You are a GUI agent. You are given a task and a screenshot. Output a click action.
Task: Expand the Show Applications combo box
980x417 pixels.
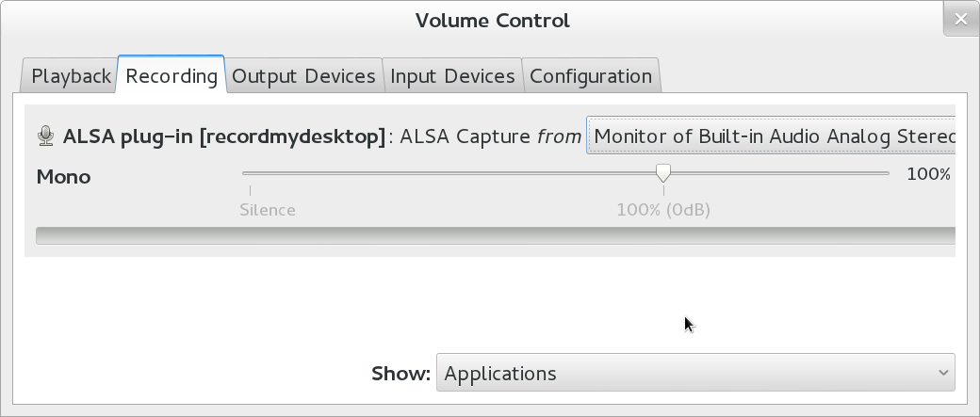point(695,373)
